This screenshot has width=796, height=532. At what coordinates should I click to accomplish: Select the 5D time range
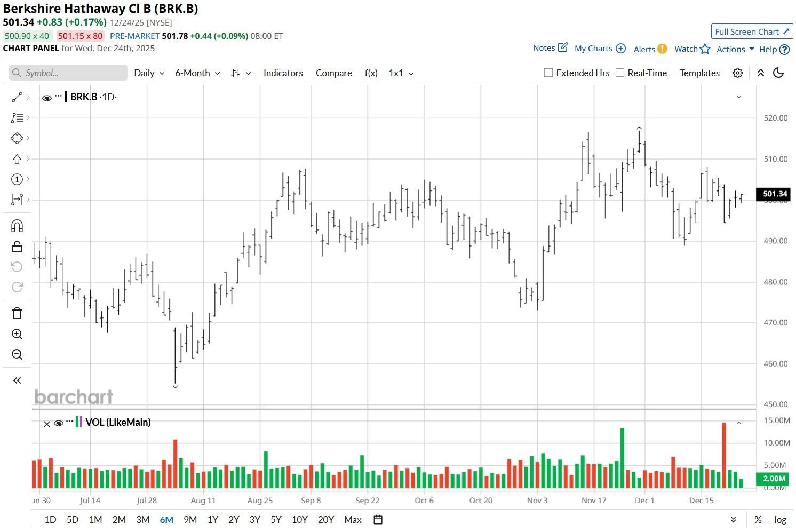pyautogui.click(x=73, y=520)
